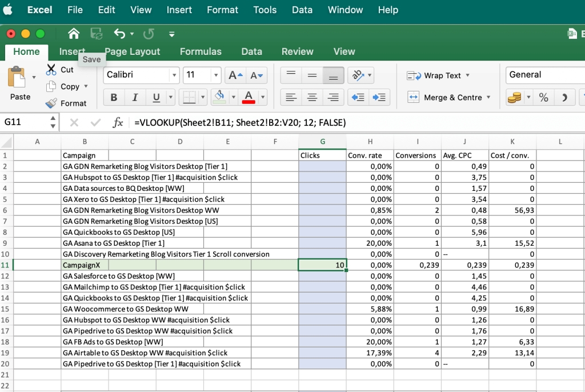
Task: Open the Apple menu
Action: click(x=8, y=10)
